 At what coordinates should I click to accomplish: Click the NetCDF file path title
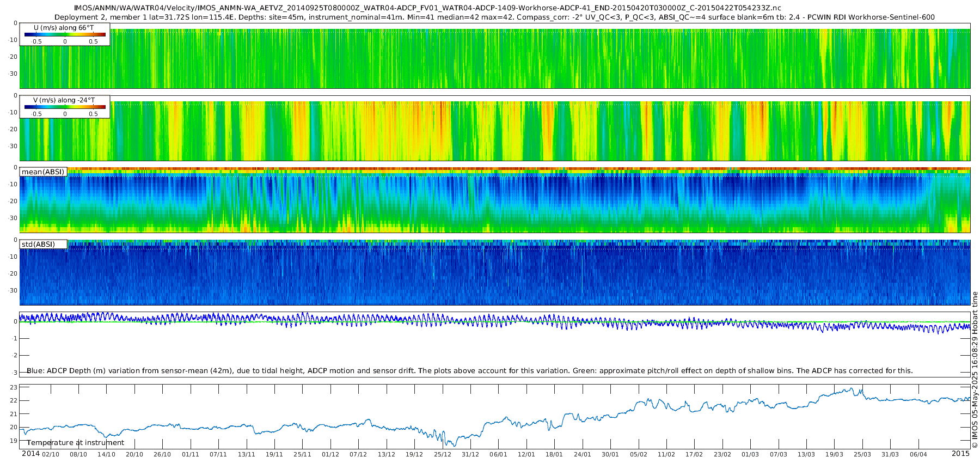tap(427, 8)
